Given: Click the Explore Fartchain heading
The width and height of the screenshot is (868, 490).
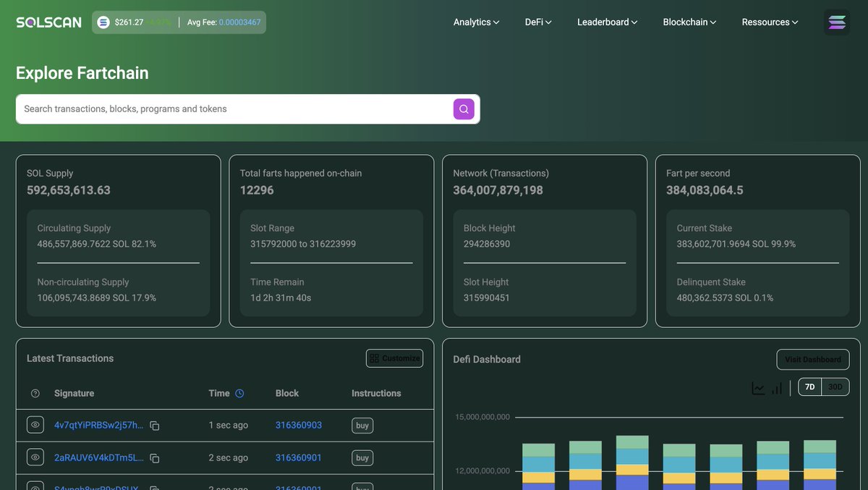Looking at the screenshot, I should 82,73.
